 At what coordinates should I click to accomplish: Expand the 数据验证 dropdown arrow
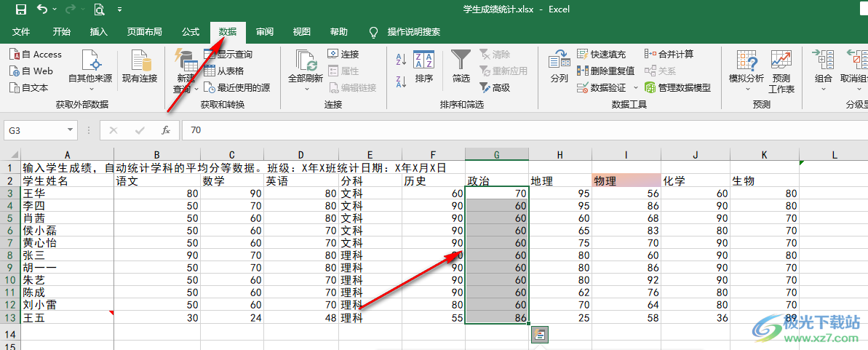(x=636, y=87)
